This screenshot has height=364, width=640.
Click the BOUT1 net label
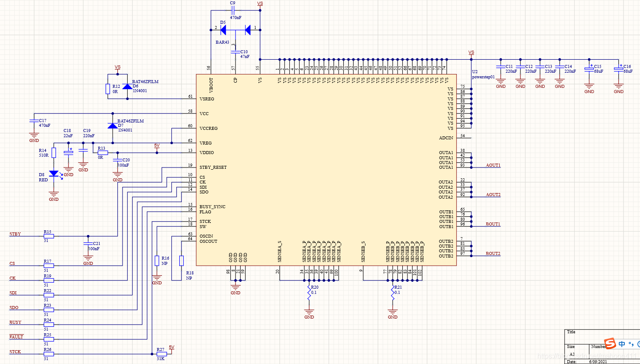493,224
